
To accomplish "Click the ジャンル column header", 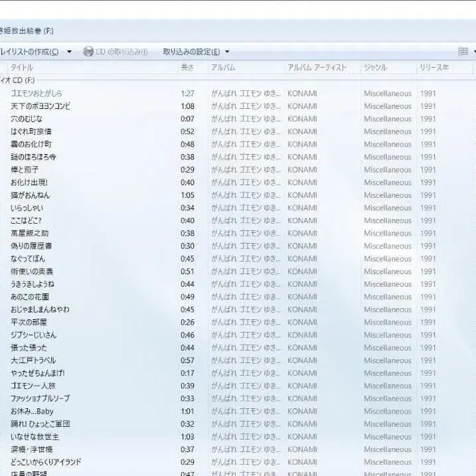I will tap(375, 68).
